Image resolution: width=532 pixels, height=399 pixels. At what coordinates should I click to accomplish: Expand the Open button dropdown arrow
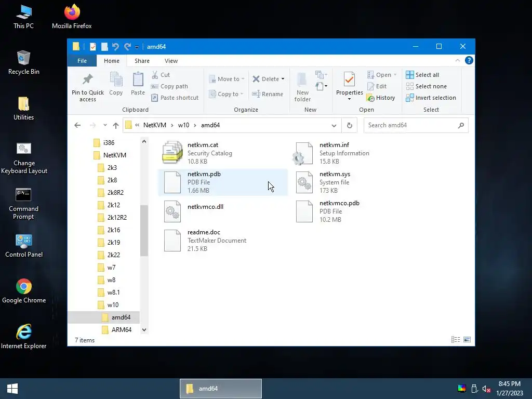pyautogui.click(x=395, y=75)
